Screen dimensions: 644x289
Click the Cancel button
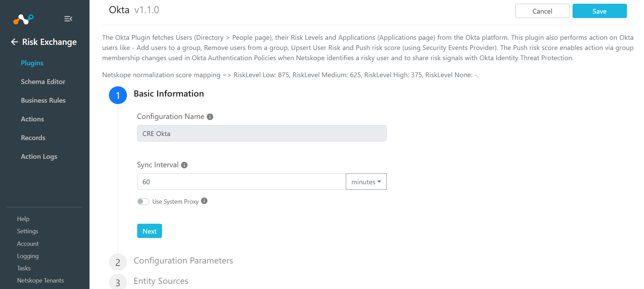pos(542,11)
